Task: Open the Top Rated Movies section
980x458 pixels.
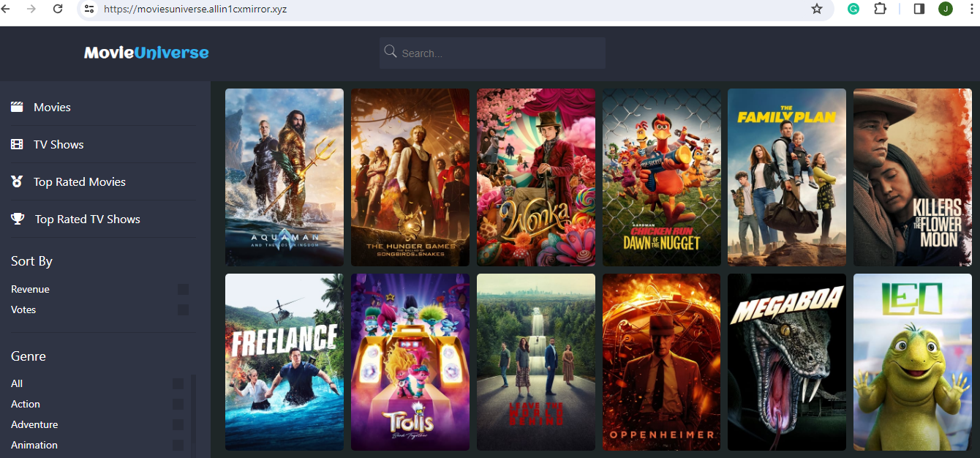Action: 80,182
